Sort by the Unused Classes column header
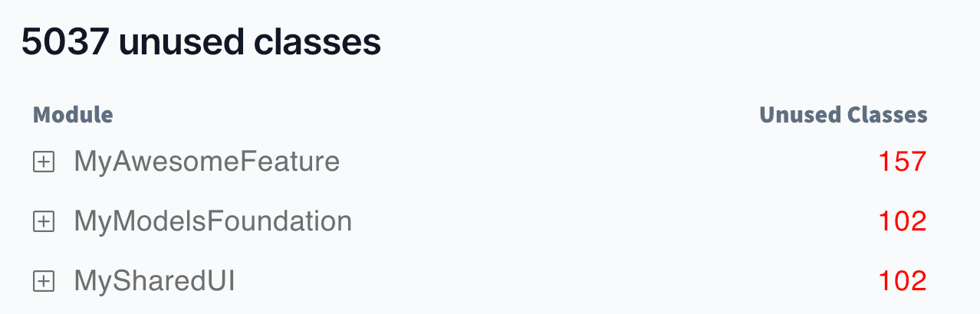Screen dimensions: 980x314 point(843,115)
